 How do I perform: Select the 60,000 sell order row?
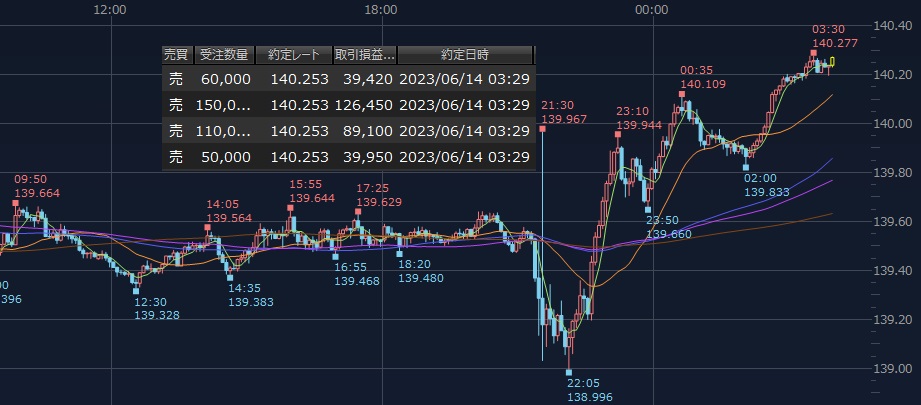(x=348, y=79)
